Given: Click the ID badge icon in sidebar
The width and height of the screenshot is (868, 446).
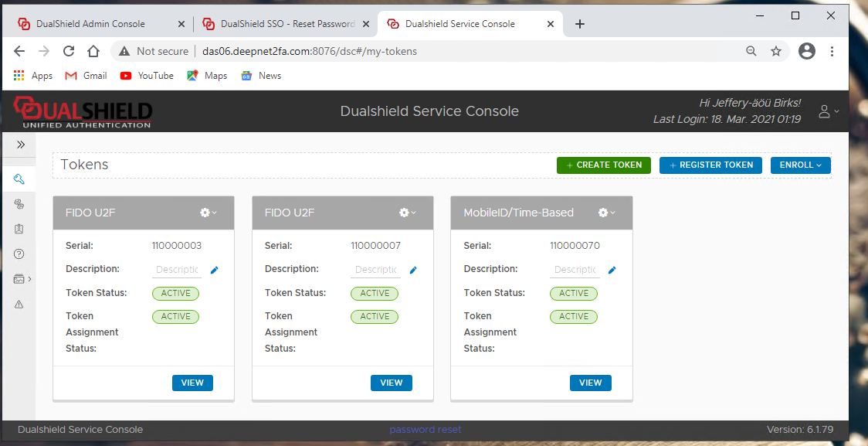Looking at the screenshot, I should click(x=19, y=230).
